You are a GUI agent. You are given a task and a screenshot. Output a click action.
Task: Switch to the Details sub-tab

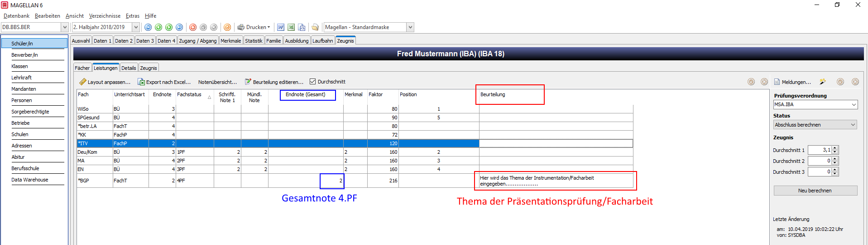[129, 68]
